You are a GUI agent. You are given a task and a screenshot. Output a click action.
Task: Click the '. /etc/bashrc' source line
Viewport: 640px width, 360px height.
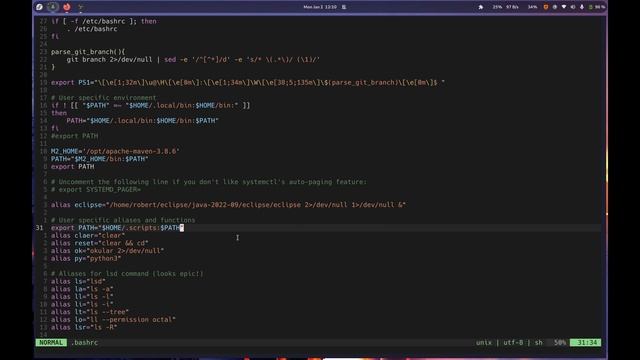point(92,29)
